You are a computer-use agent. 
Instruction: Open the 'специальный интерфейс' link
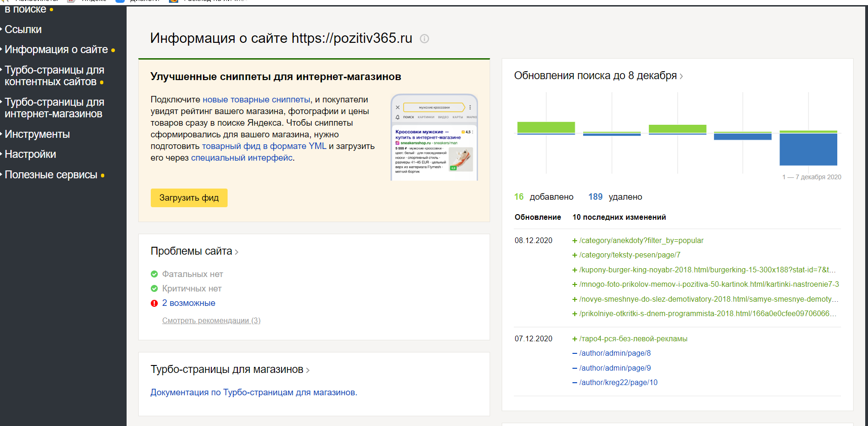click(x=242, y=158)
